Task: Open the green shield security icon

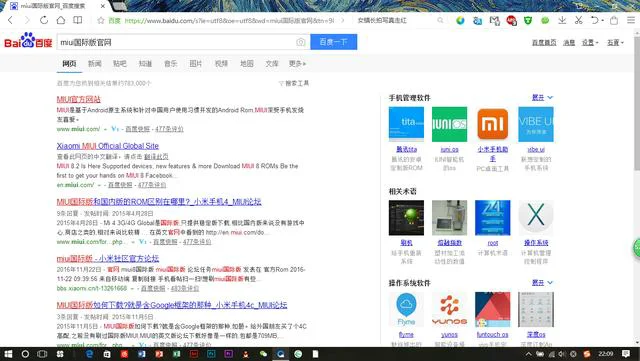Action: [x=528, y=20]
